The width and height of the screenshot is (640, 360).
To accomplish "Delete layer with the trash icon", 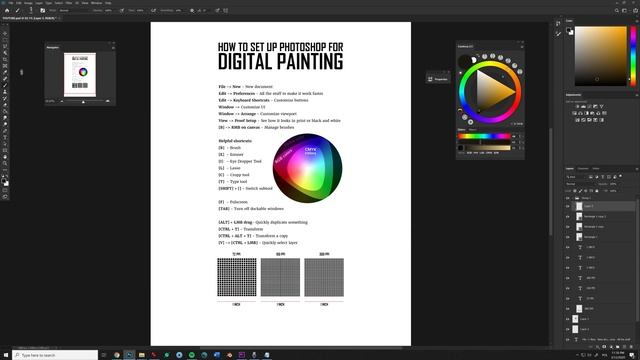I will click(x=631, y=347).
